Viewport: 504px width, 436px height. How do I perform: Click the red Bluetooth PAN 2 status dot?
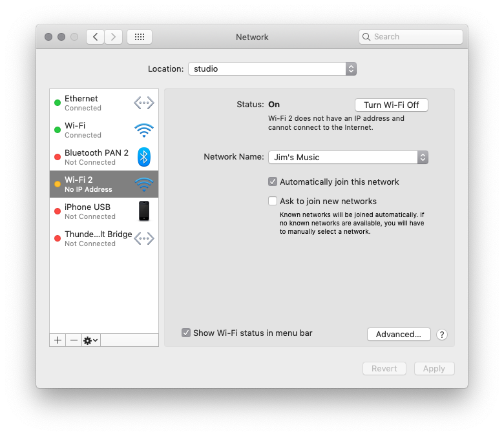pos(58,157)
